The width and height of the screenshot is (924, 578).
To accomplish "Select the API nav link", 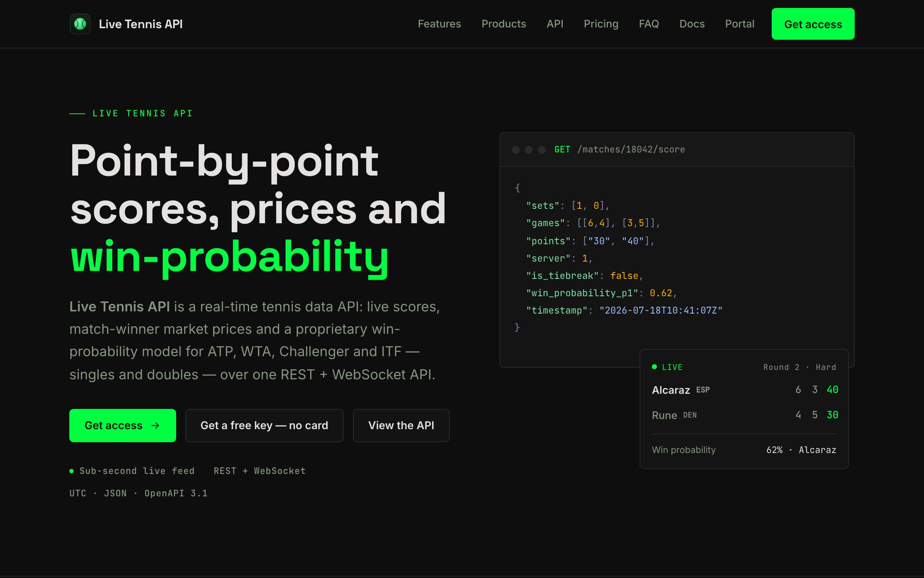I will 555,24.
